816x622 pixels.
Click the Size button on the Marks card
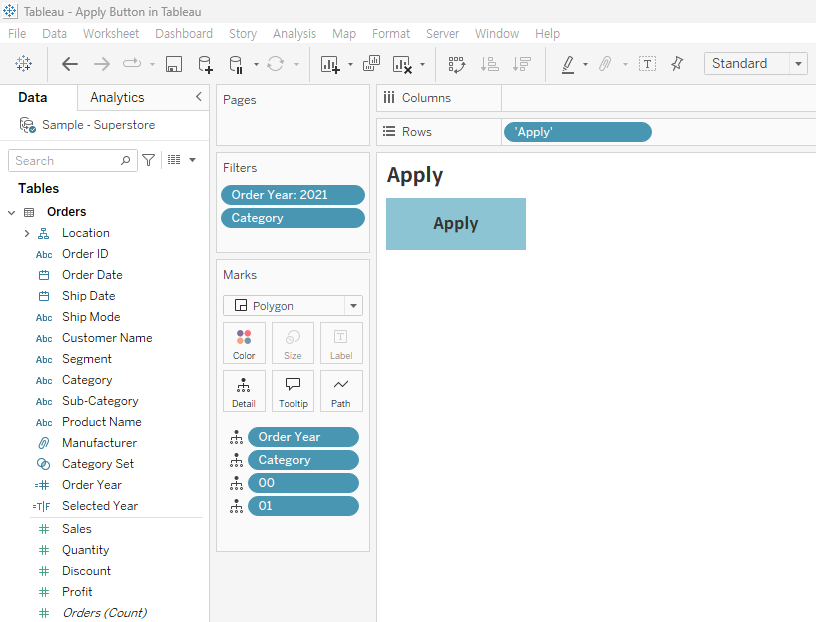[292, 343]
